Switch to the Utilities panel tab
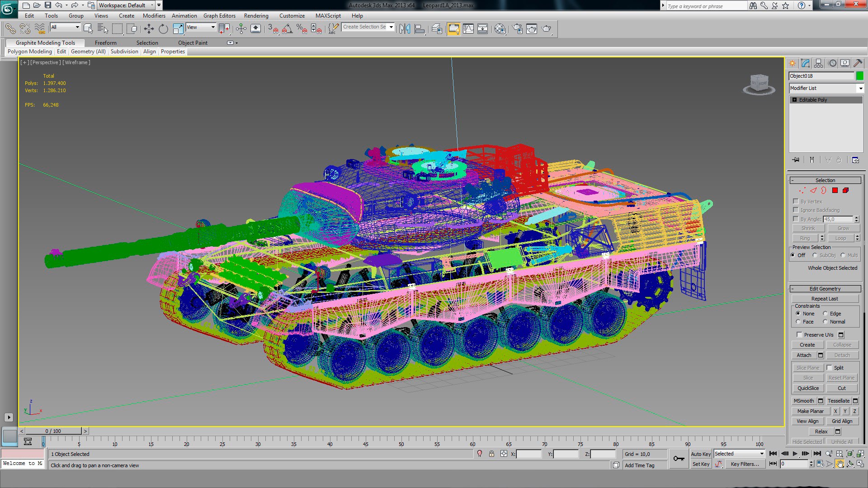This screenshot has height=488, width=868. point(858,63)
